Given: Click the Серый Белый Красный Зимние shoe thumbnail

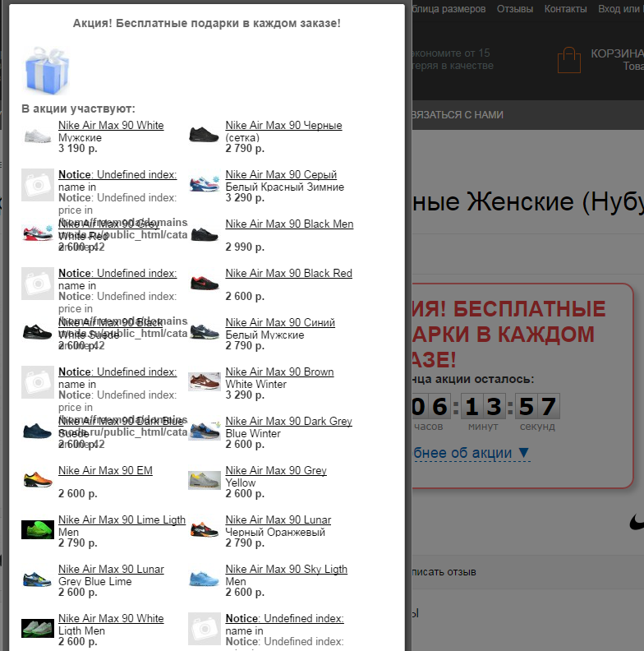Looking at the screenshot, I should click(x=205, y=185).
